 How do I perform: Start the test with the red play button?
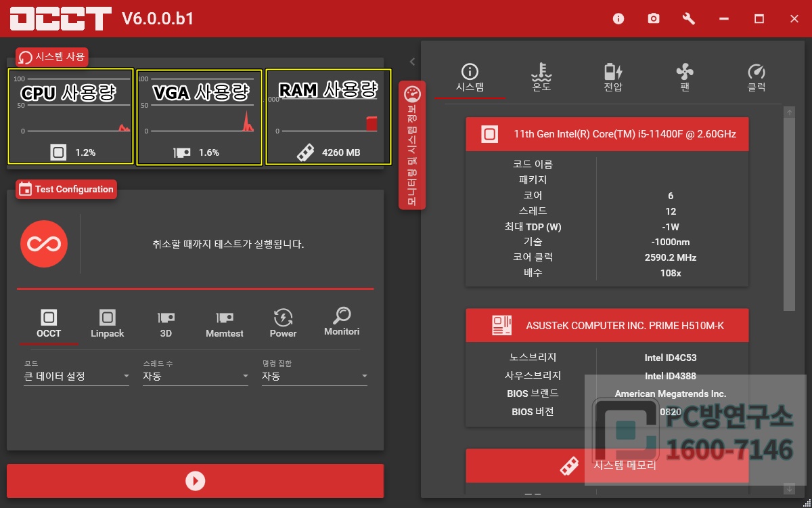(x=195, y=481)
